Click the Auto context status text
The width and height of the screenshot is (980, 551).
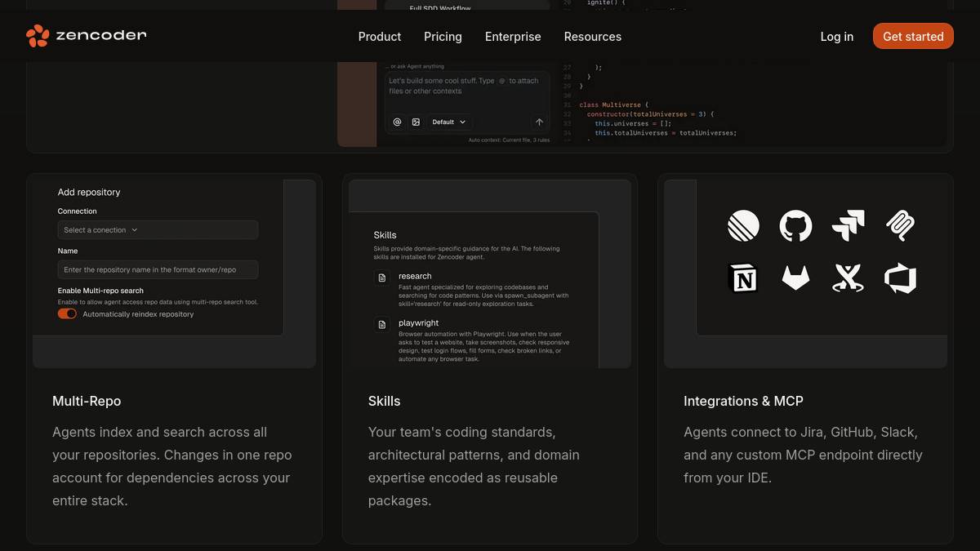509,140
